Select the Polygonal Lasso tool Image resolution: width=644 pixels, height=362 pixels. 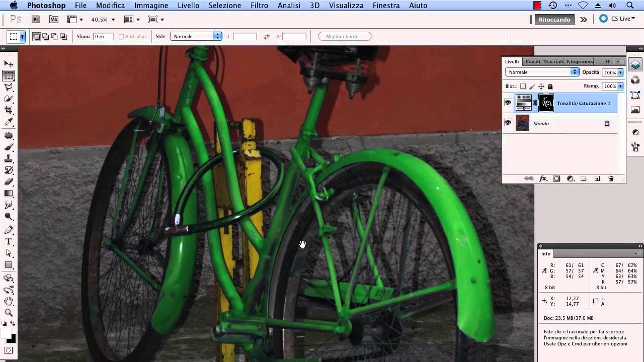point(9,87)
